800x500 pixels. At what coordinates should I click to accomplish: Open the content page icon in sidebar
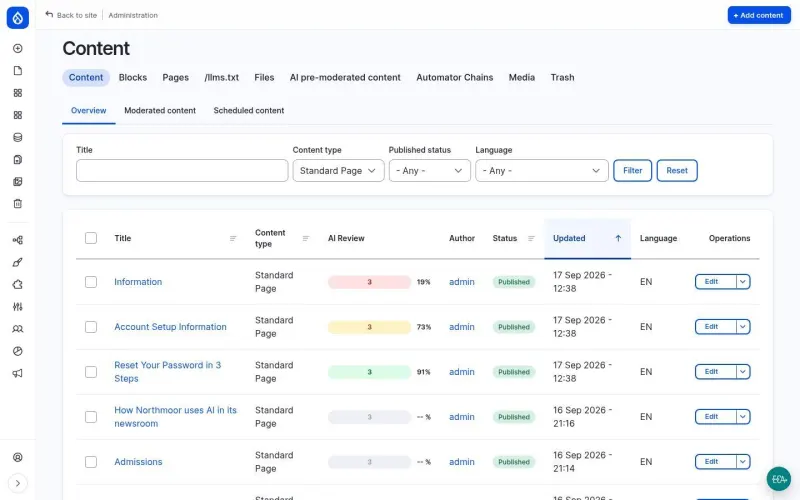[x=18, y=70]
